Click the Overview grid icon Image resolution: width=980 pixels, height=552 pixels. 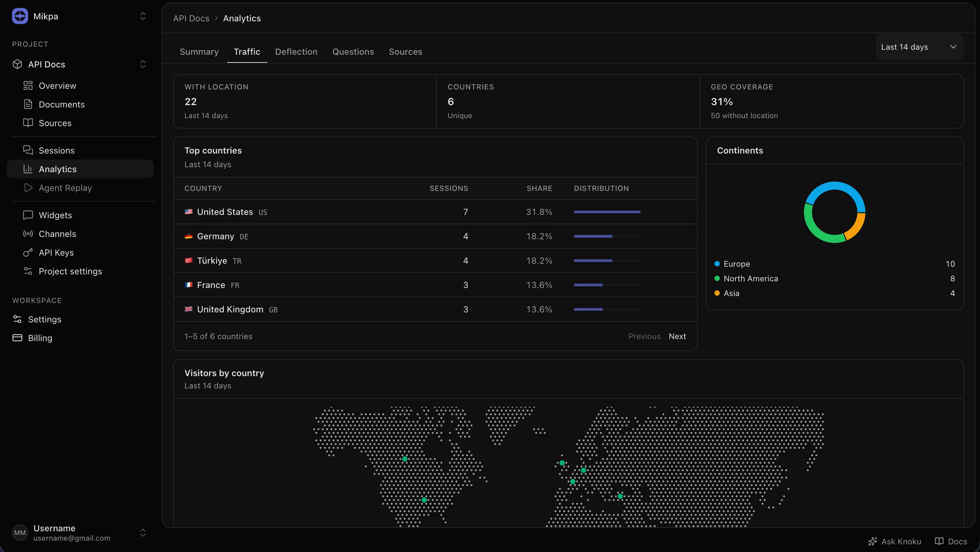click(28, 85)
